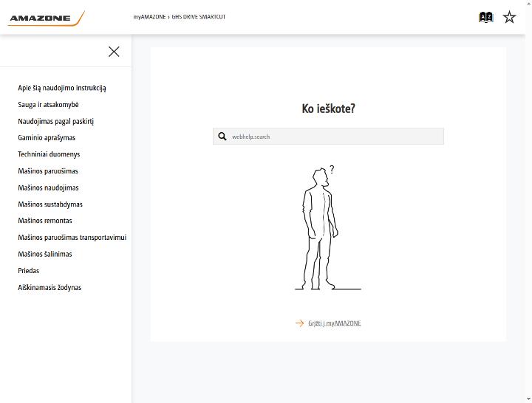Select Mašinos paruošimas transportavimui
532x403 pixels.
72,238
